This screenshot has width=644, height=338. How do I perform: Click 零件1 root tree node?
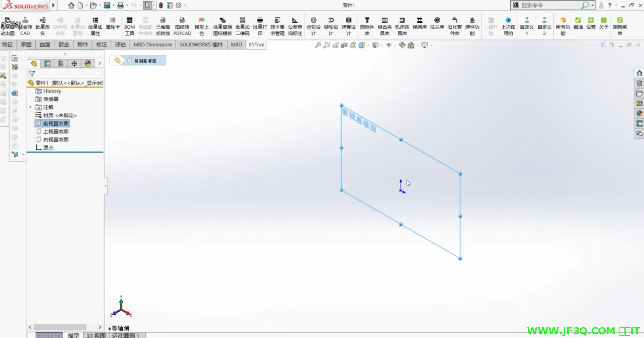65,83
